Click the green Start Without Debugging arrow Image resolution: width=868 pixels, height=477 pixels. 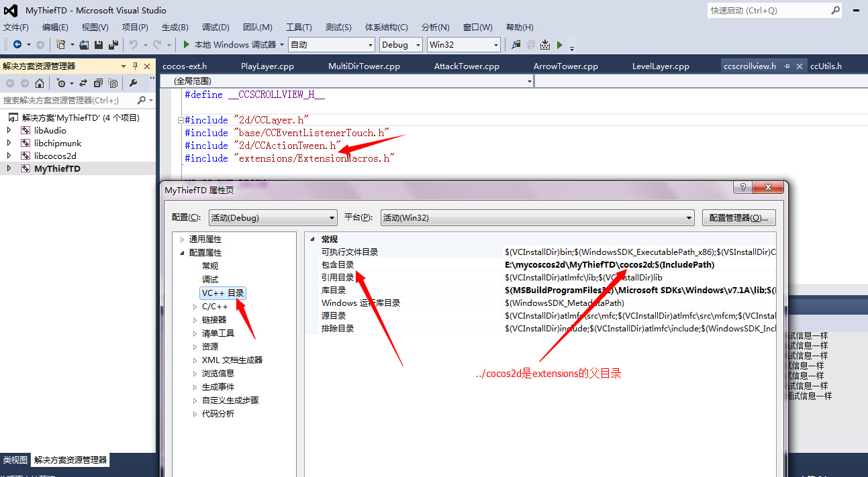(559, 44)
